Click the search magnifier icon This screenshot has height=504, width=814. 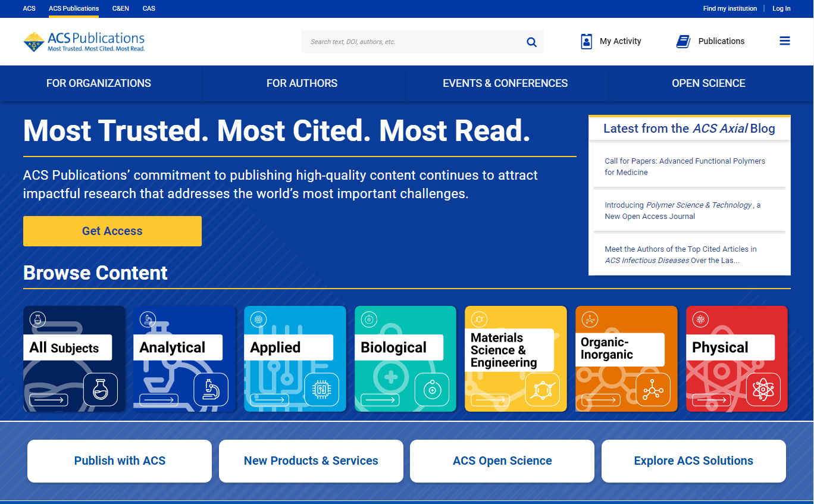point(531,42)
